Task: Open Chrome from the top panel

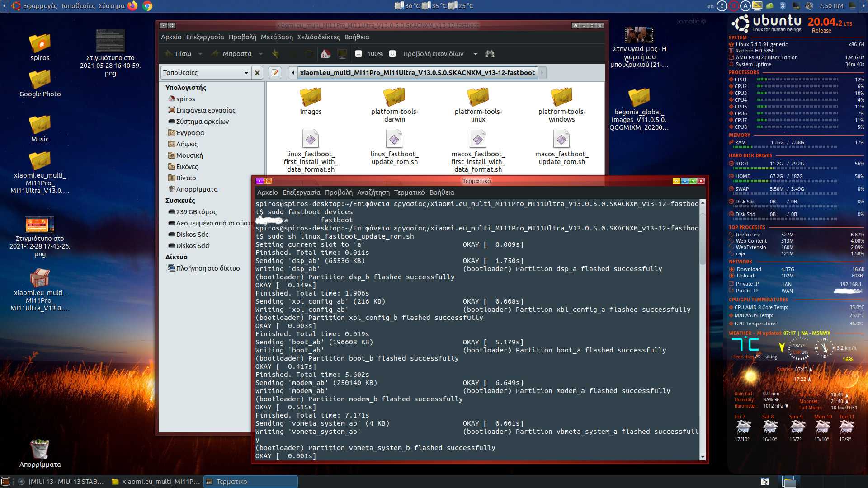Action: (x=147, y=6)
